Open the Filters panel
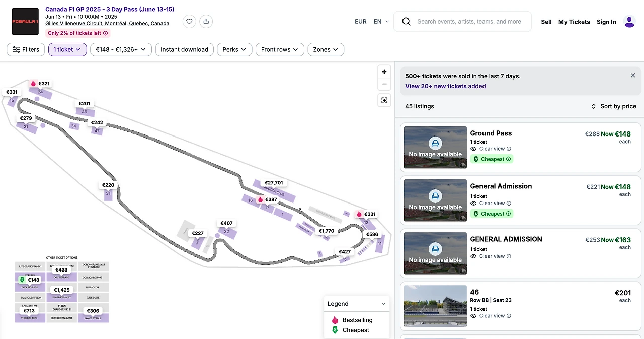 [26, 49]
